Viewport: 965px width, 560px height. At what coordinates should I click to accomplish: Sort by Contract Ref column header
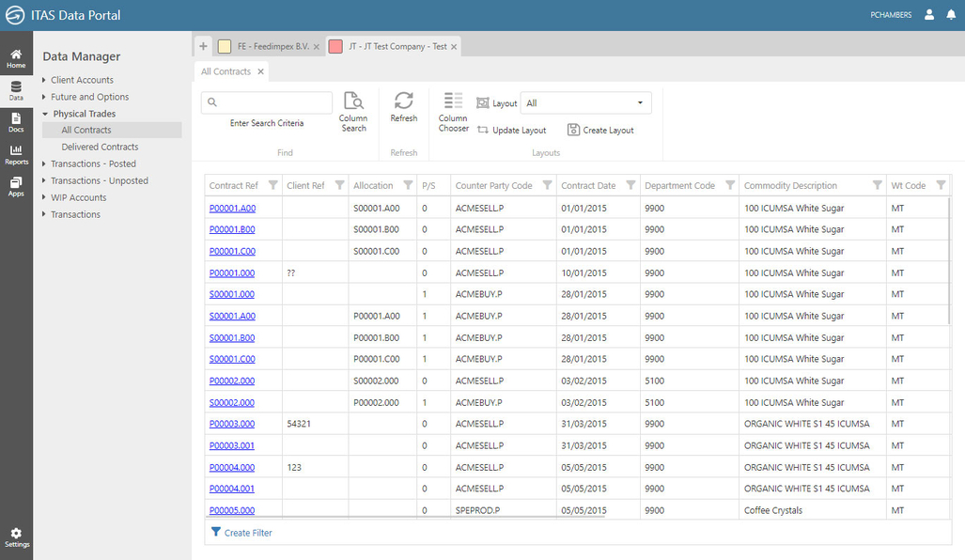[x=234, y=185]
